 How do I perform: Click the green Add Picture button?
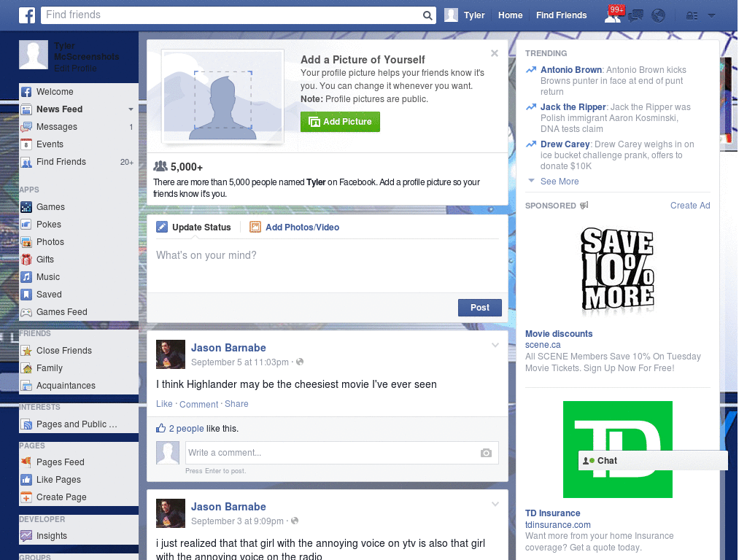340,122
